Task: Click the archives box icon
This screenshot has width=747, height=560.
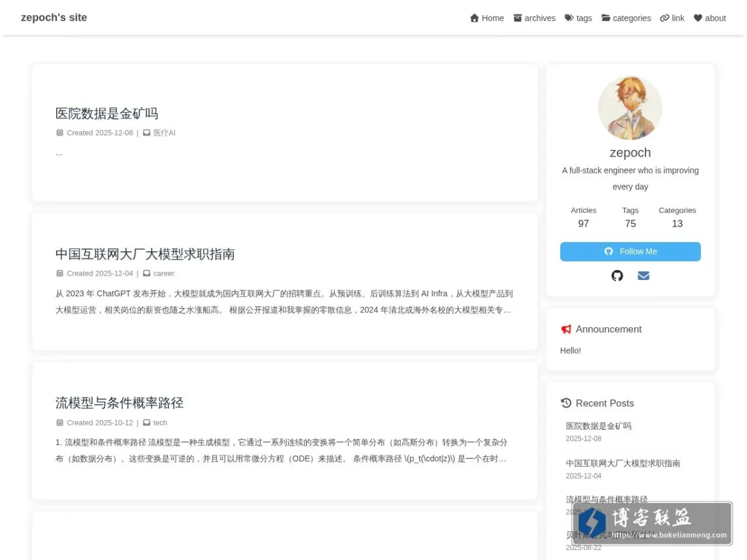Action: point(517,18)
